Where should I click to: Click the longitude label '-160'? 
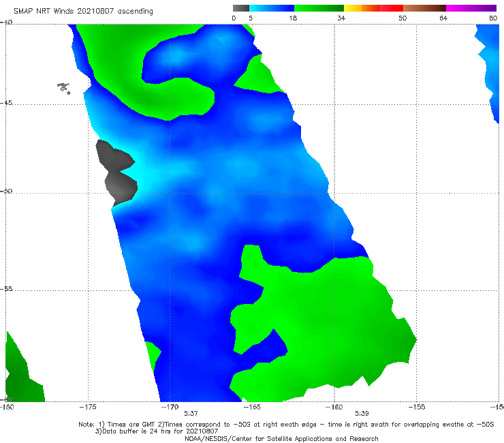[x=334, y=407]
